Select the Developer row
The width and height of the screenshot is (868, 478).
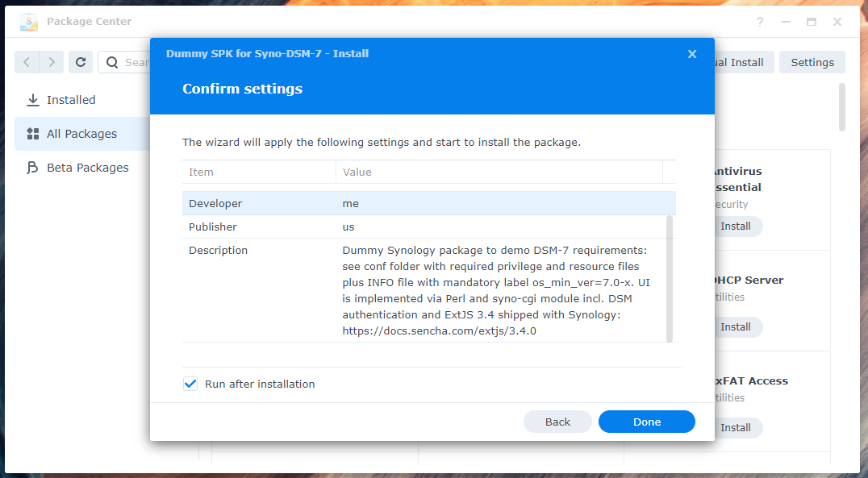pos(429,204)
